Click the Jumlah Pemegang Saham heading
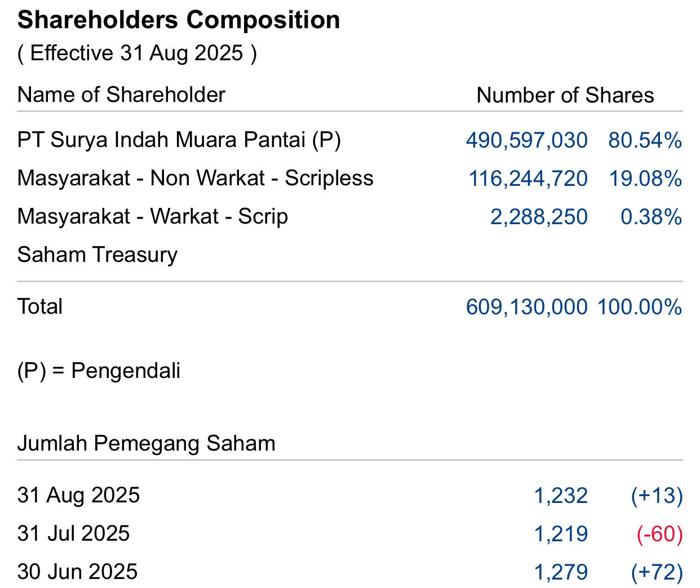 point(146,443)
